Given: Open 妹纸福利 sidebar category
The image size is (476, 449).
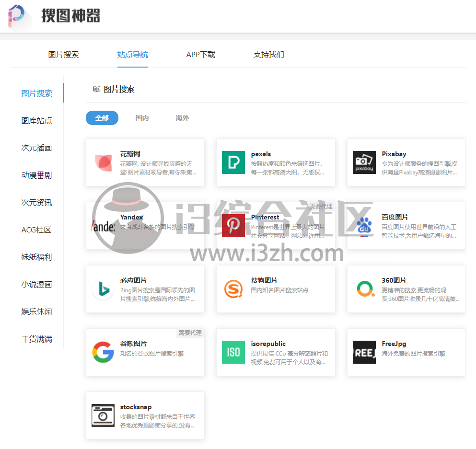Looking at the screenshot, I should click(x=37, y=257).
